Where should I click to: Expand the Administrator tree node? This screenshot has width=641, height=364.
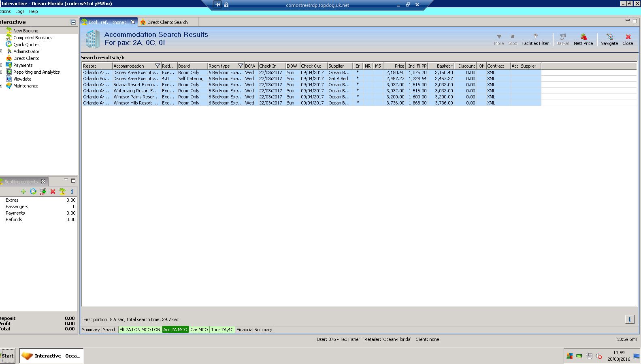tap(1, 51)
